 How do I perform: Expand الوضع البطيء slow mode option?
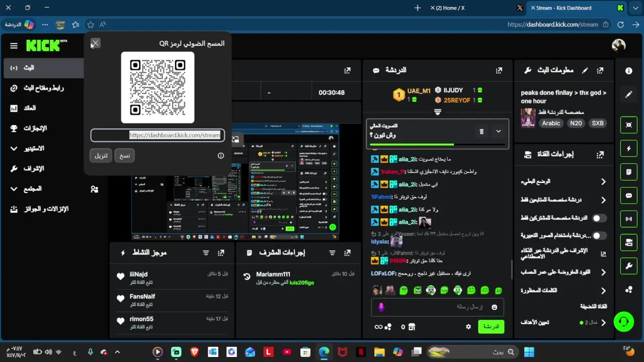[x=603, y=182]
